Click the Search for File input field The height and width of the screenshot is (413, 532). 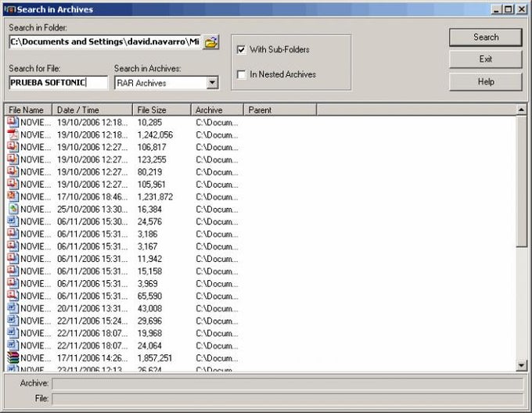59,83
